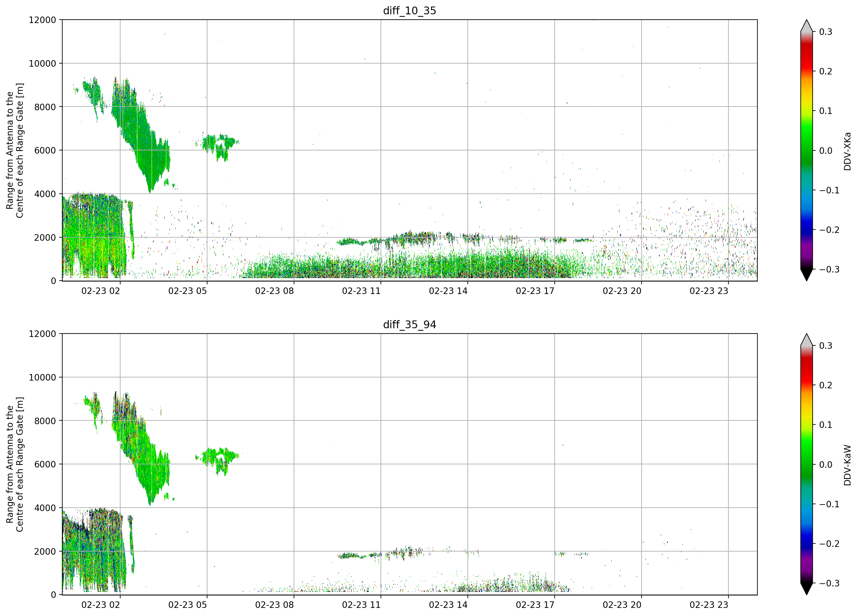Screen dimensions: 858x616
Task: Click the '0.0' tick on the DDV-XKa colorbar
Action: (x=826, y=151)
